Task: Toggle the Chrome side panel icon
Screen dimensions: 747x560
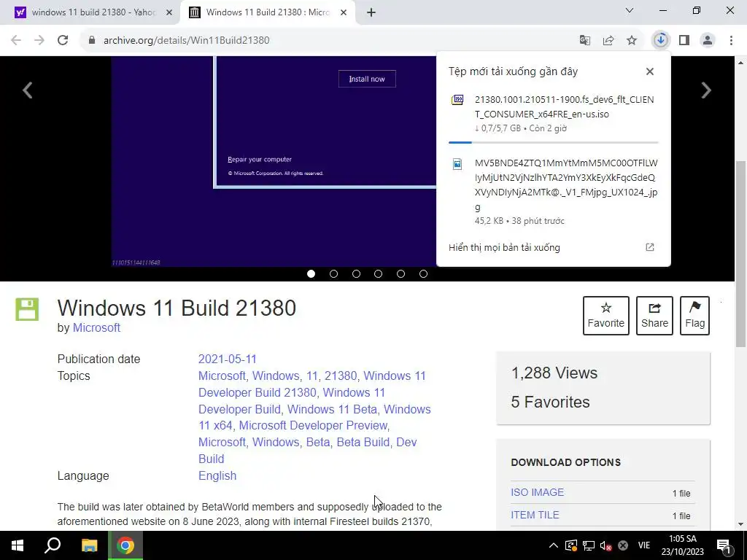Action: point(684,41)
